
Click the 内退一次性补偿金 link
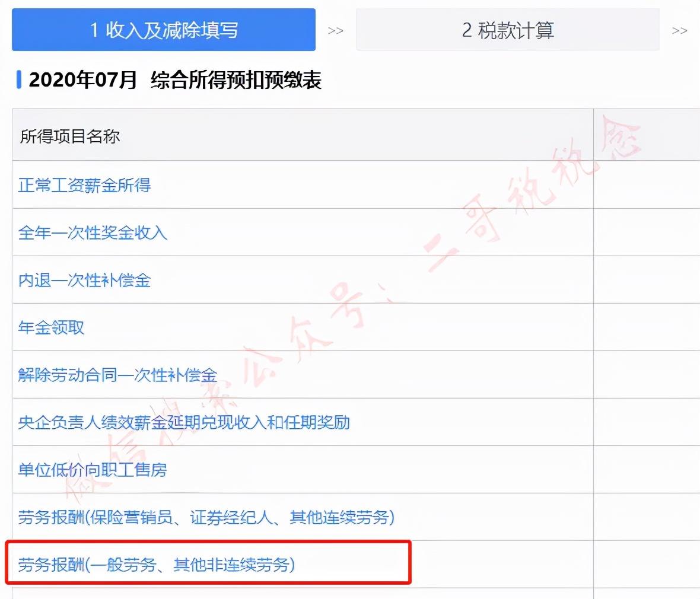[x=84, y=280]
